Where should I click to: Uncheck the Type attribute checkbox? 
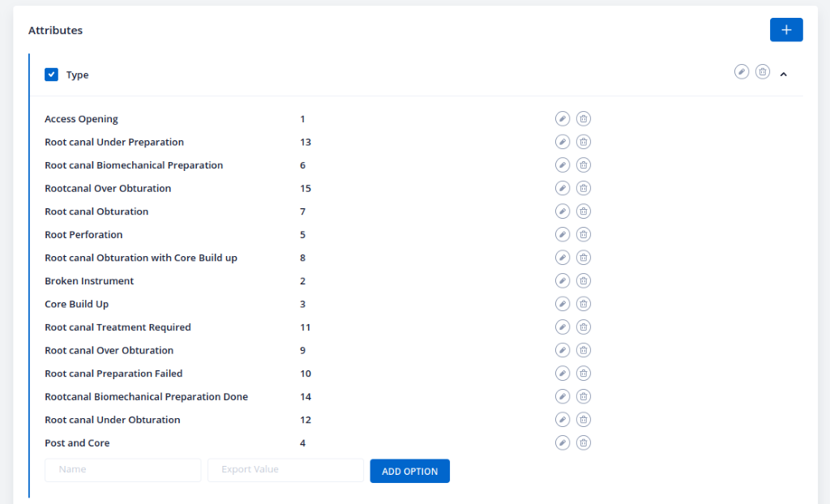tap(51, 75)
